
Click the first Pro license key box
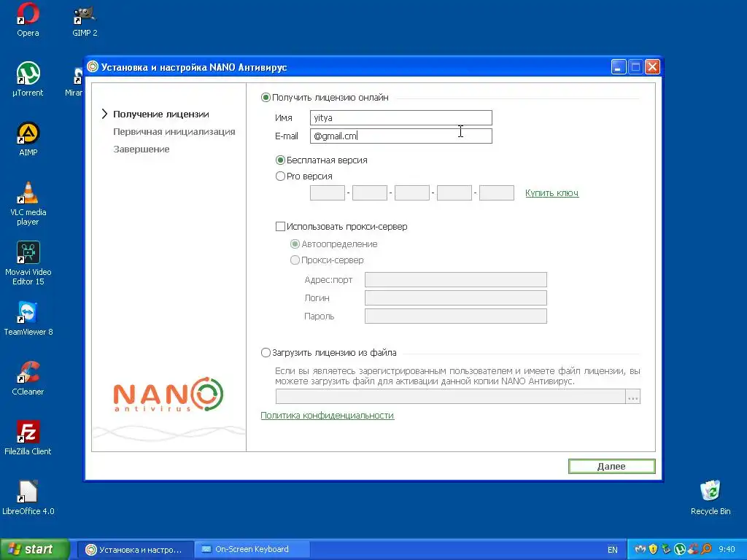click(328, 192)
